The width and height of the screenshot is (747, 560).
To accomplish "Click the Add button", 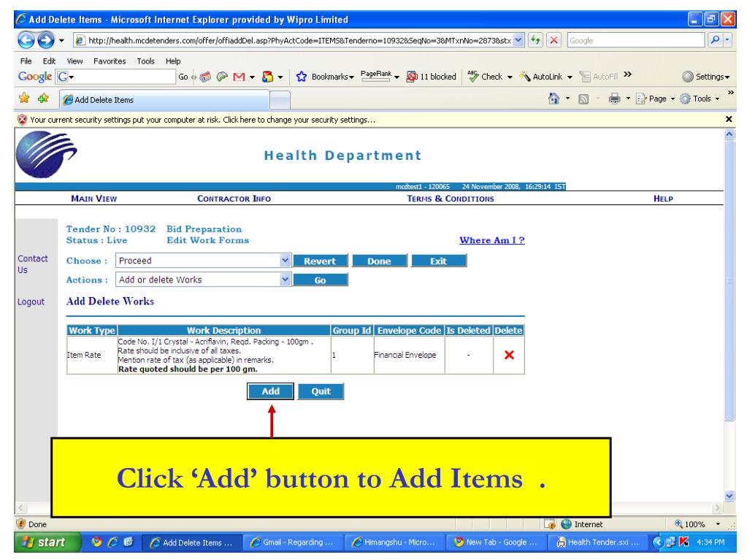I will pos(271,391).
